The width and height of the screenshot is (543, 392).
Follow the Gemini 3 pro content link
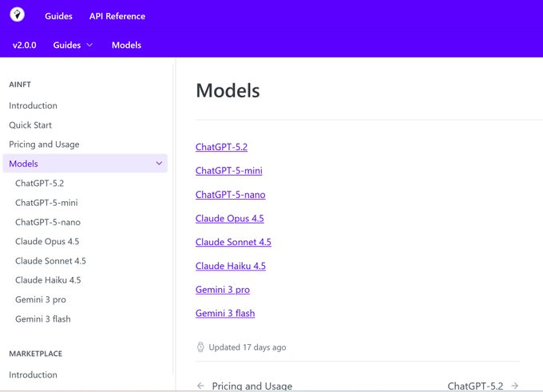[223, 290]
